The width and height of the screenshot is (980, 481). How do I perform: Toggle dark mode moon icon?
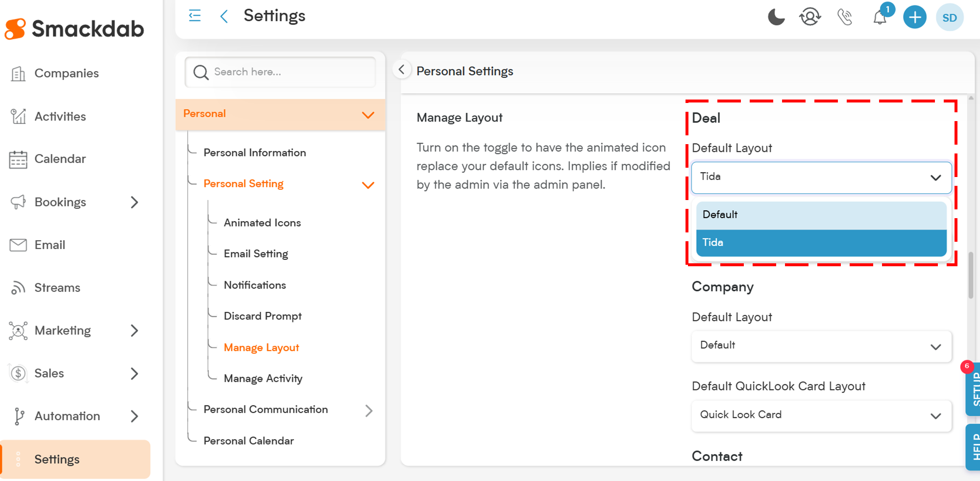point(776,17)
